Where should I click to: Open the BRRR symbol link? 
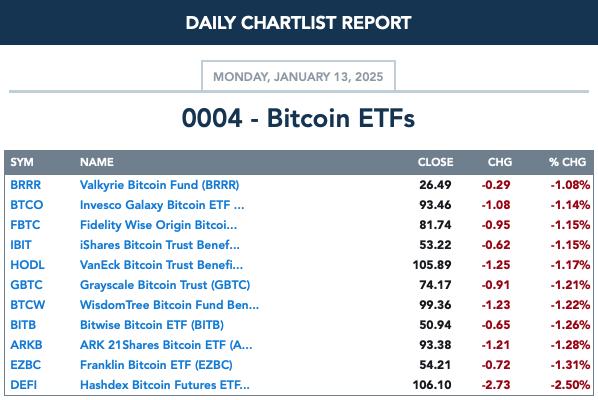[26, 185]
